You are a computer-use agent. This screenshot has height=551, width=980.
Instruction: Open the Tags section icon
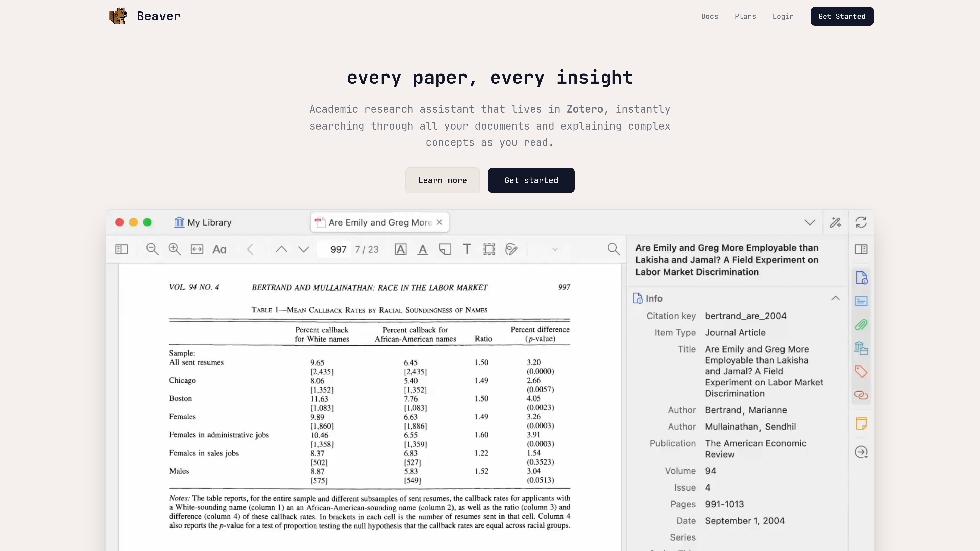pos(861,371)
